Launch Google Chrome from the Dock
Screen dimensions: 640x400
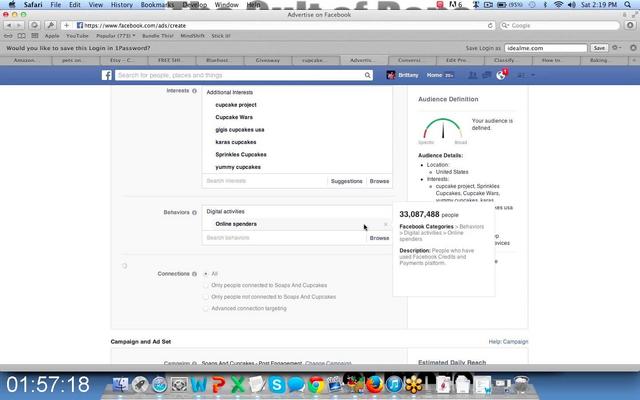(316, 384)
